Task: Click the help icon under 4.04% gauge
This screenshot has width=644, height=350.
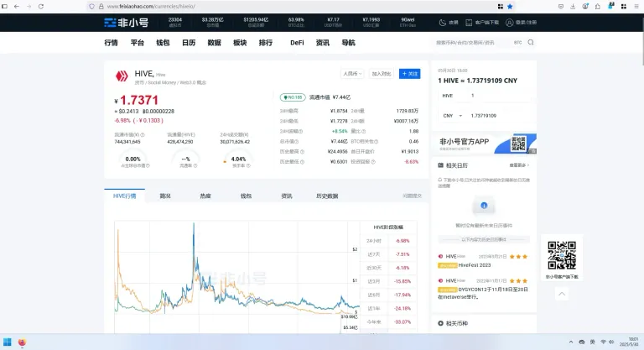Action: [x=248, y=165]
